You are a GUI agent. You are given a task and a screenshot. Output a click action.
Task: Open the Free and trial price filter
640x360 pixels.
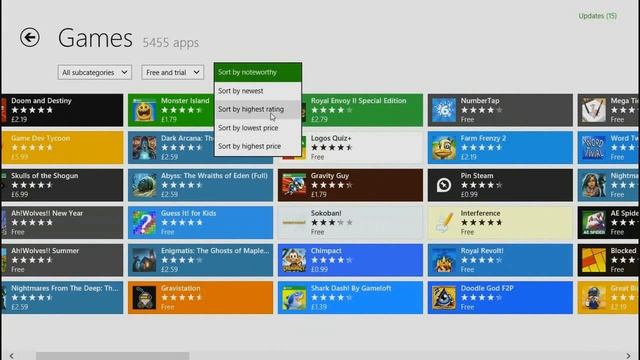point(173,72)
